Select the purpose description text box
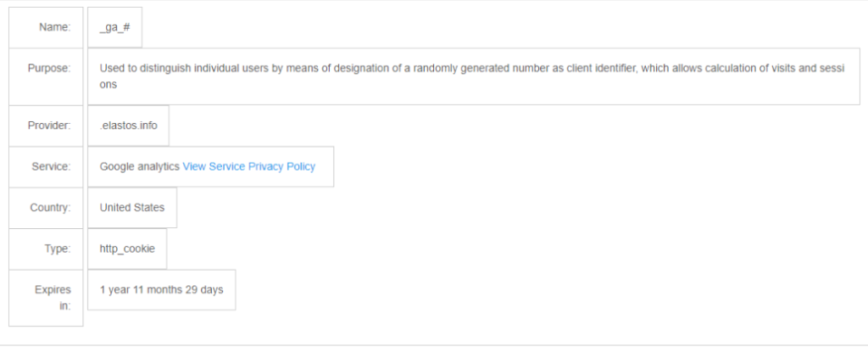Screen dimensions: 868x347 tap(473, 76)
